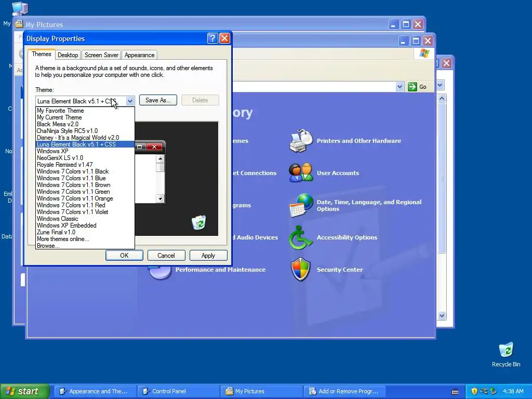Select the Themes tab
The height and width of the screenshot is (399, 532).
point(42,54)
